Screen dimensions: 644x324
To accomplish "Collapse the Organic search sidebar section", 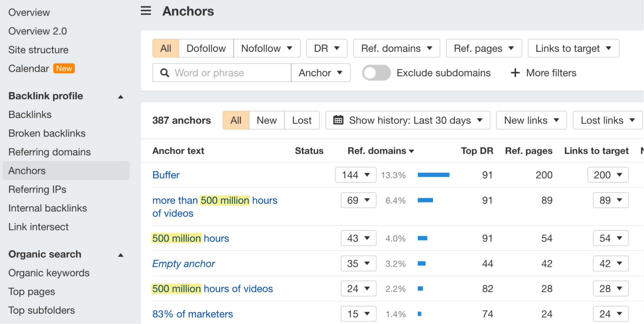I will tap(120, 255).
